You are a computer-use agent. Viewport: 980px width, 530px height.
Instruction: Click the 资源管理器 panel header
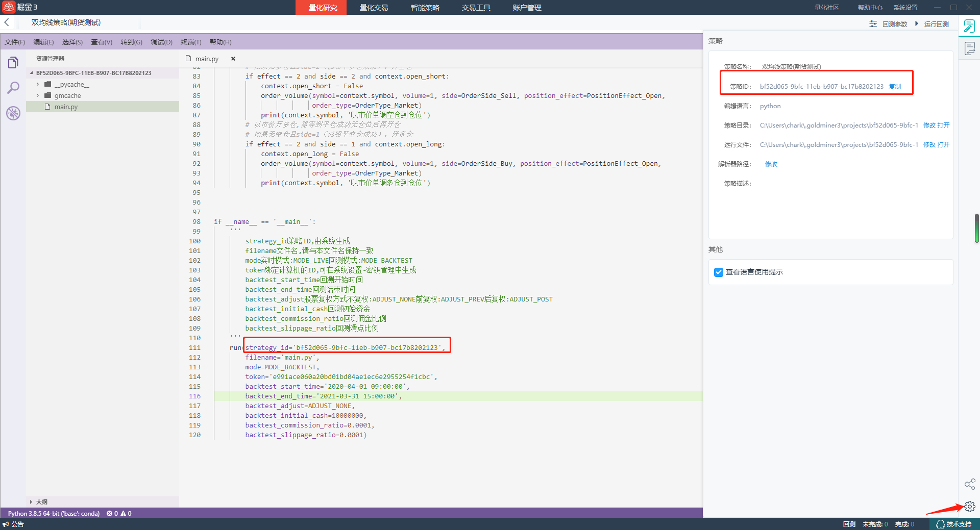pos(50,59)
